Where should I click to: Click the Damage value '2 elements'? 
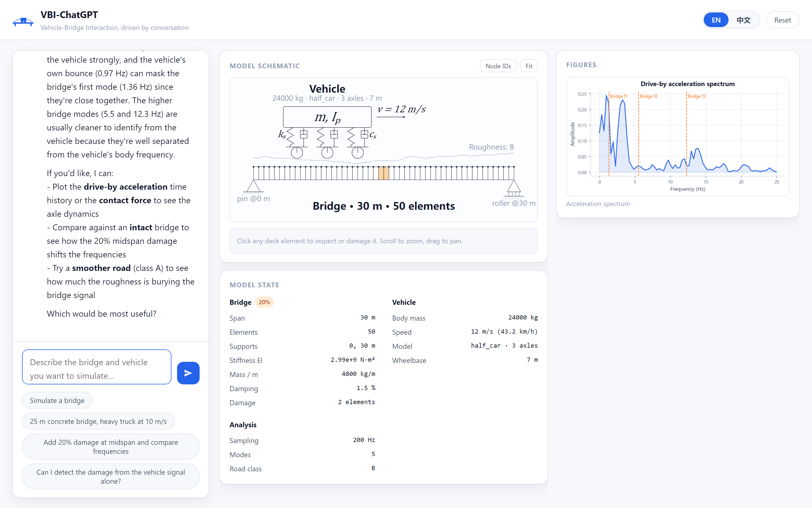point(356,402)
